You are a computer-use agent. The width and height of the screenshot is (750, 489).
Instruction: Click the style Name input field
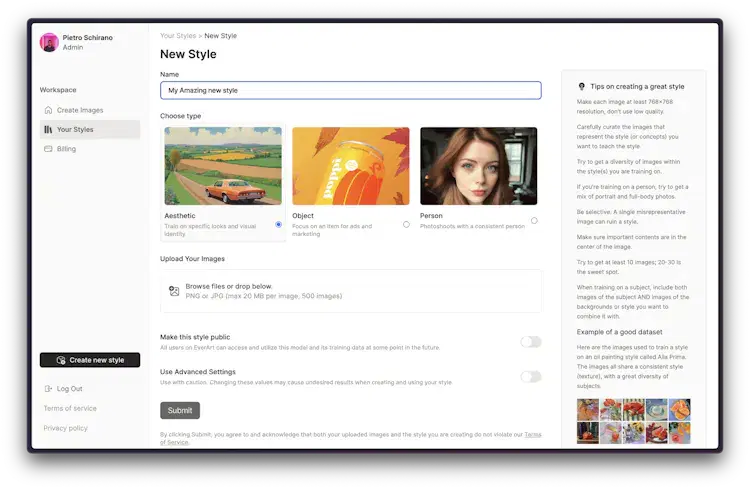(x=350, y=90)
